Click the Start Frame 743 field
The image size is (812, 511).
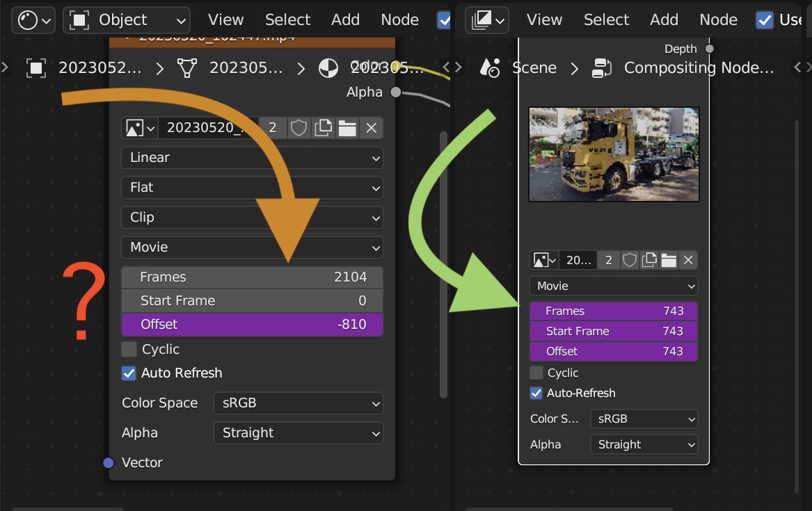pos(614,331)
